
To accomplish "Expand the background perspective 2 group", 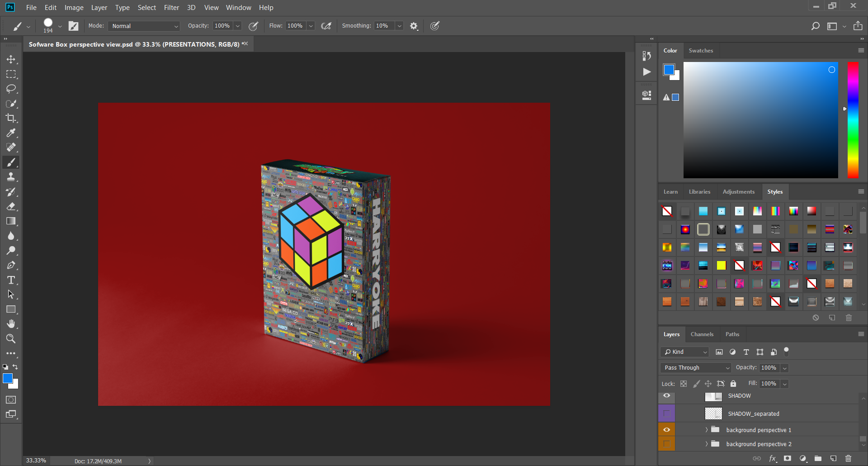I will point(707,444).
